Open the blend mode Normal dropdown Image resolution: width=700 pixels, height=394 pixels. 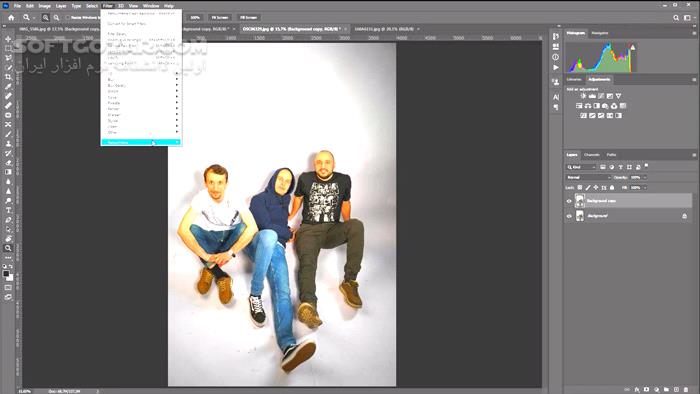pos(588,177)
